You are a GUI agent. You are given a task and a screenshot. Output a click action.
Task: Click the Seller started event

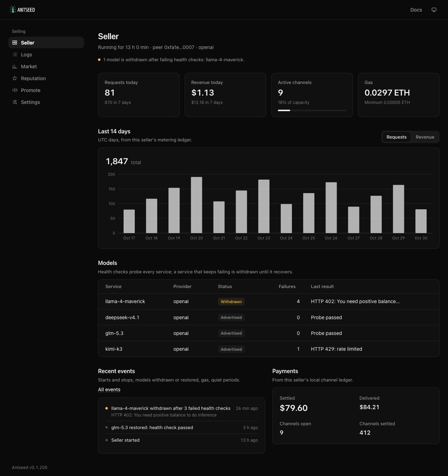(182, 440)
